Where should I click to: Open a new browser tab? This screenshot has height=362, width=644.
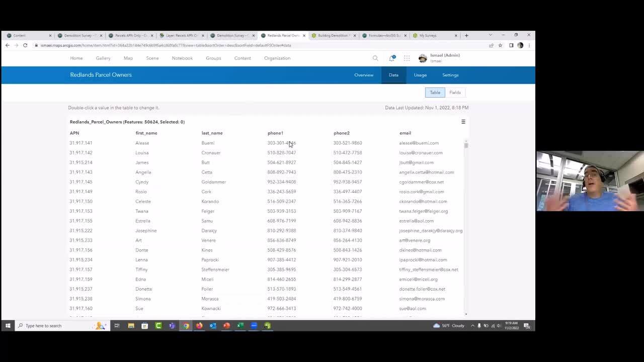click(x=466, y=35)
